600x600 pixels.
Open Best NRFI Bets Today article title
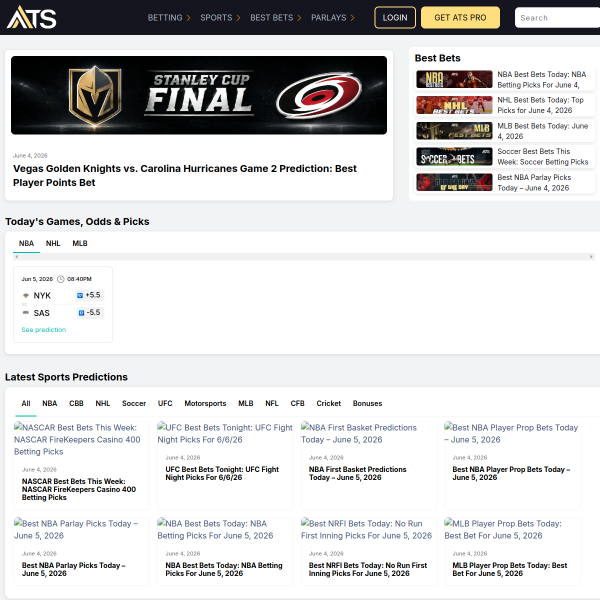coord(368,569)
